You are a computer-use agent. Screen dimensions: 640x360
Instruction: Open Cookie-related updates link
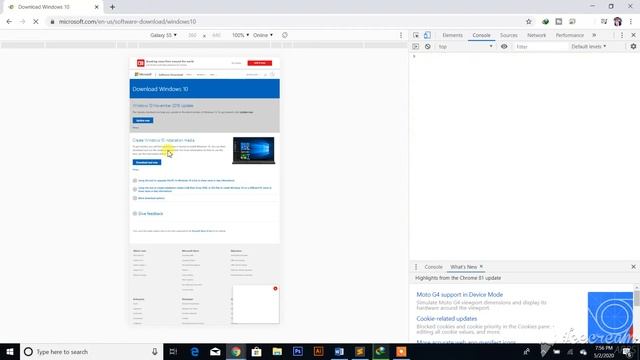447,318
